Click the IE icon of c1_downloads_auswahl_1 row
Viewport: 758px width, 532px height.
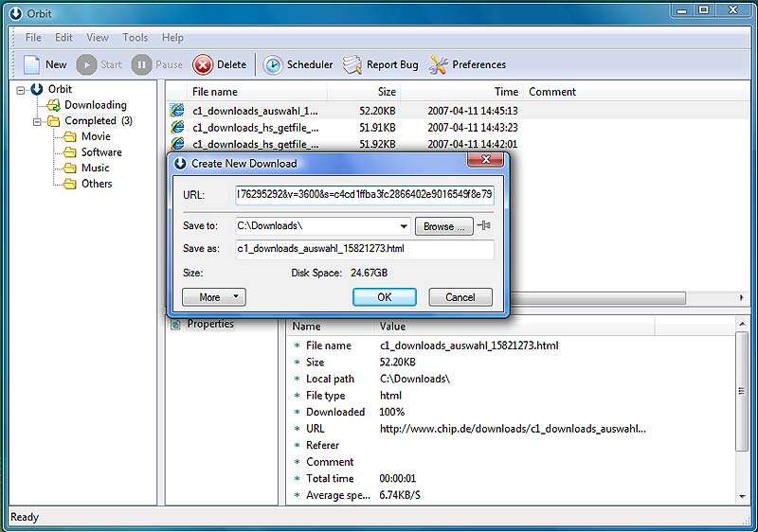click(x=177, y=111)
